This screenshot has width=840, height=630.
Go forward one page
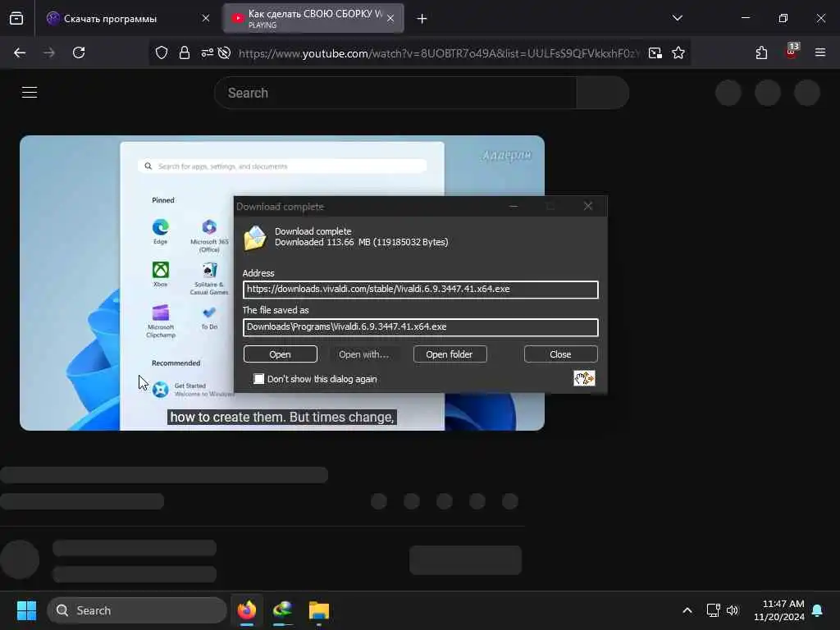[49, 53]
